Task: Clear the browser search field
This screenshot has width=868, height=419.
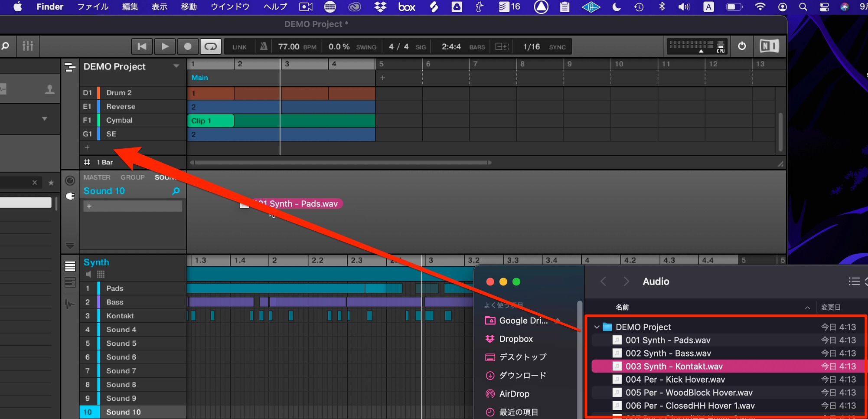Action: (x=35, y=183)
